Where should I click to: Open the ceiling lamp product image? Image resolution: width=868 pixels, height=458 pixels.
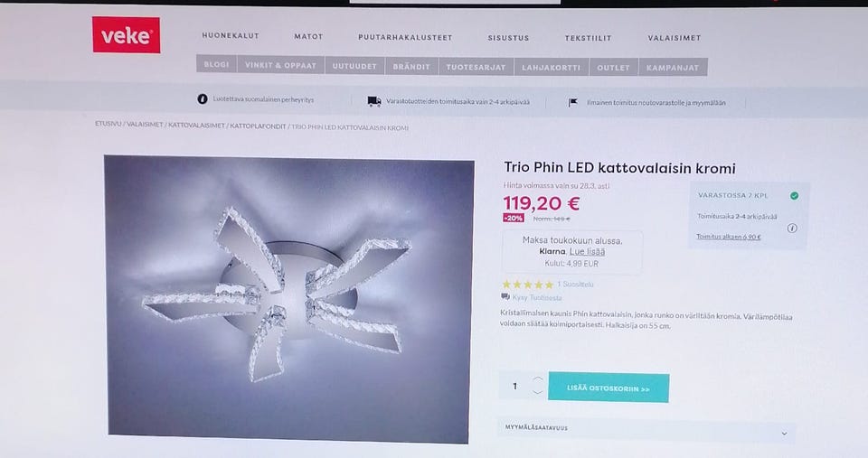[x=289, y=298]
